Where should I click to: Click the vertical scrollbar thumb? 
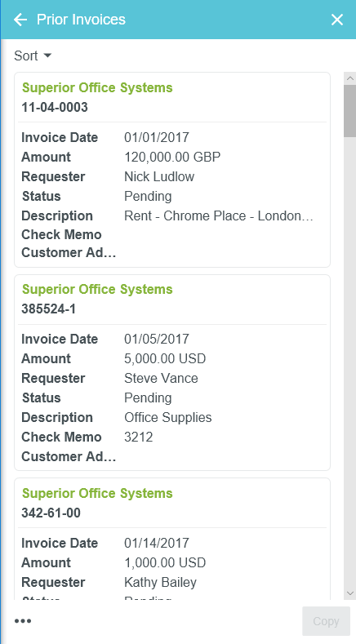pyautogui.click(x=350, y=111)
